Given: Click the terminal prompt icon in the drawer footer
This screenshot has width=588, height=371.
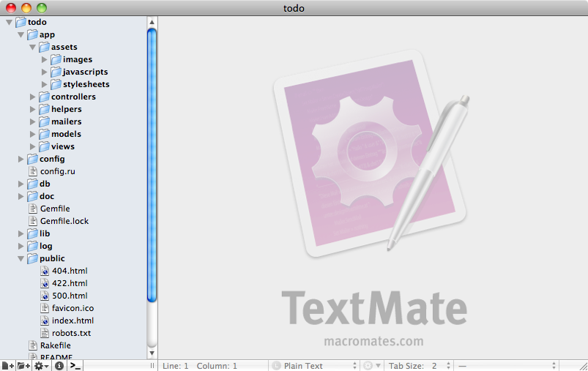Looking at the screenshot, I should pyautogui.click(x=75, y=366).
